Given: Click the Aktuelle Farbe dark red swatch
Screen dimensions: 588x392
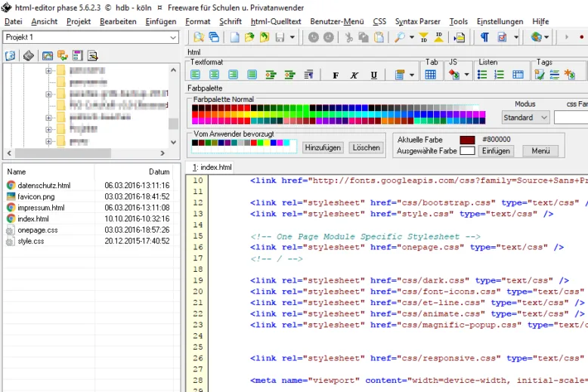Looking at the screenshot, I should [467, 140].
